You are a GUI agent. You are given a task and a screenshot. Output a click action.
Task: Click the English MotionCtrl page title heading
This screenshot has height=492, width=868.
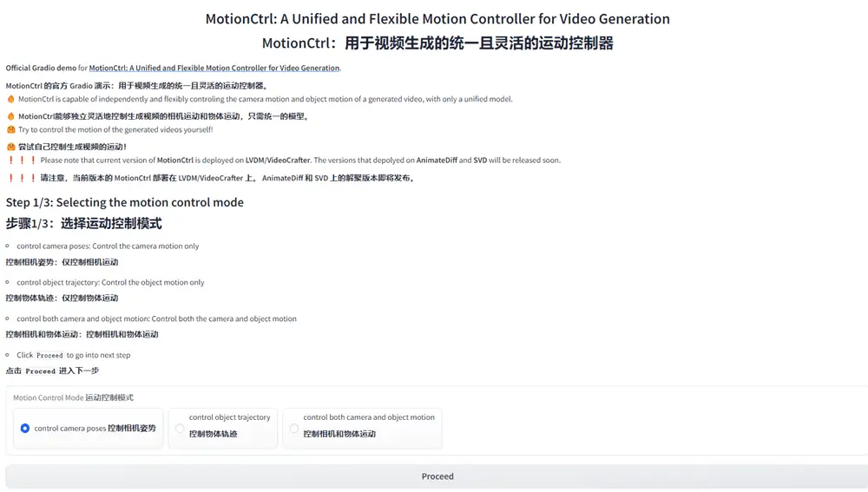pyautogui.click(x=437, y=19)
